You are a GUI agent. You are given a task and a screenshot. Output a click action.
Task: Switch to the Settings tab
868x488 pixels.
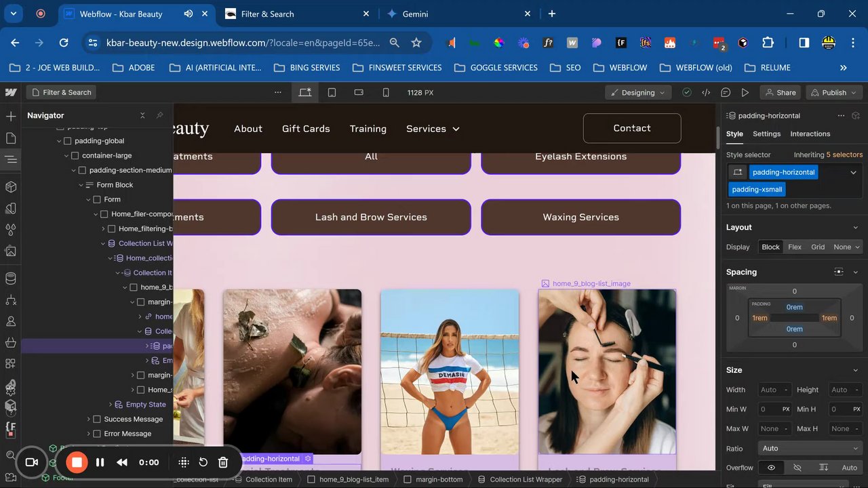pyautogui.click(x=766, y=134)
